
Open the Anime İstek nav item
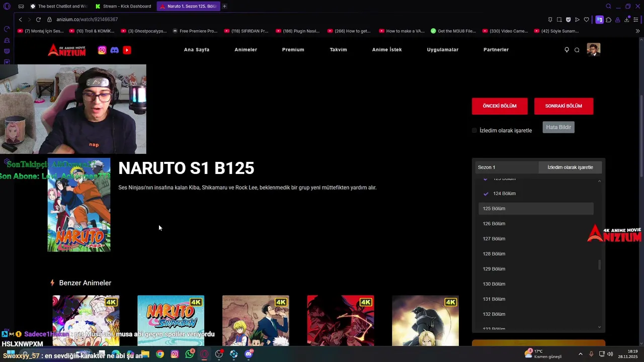coord(387,50)
